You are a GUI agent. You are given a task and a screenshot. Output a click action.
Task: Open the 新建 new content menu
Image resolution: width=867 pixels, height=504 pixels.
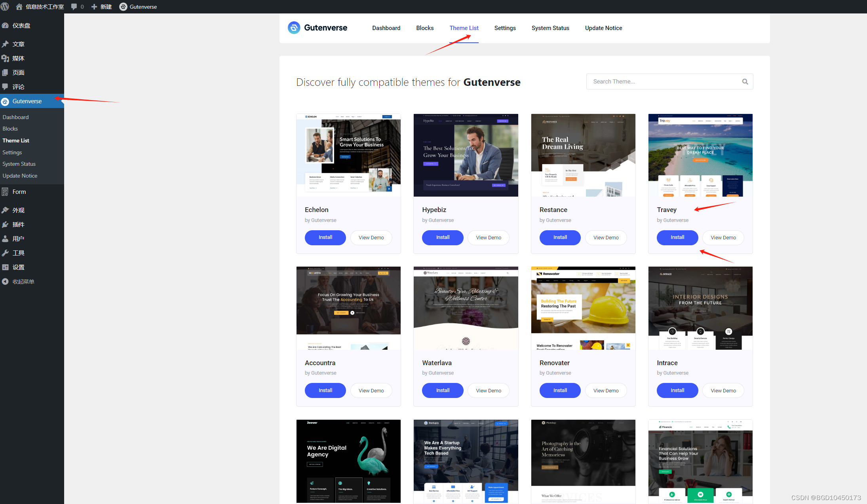click(102, 7)
